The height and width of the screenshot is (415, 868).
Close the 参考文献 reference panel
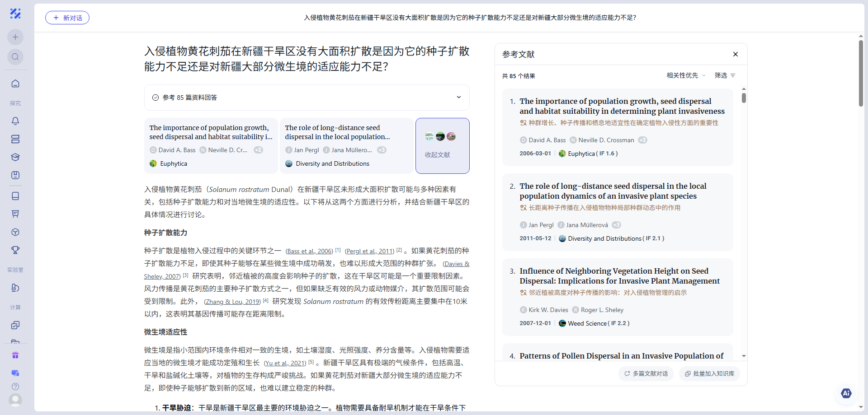pos(736,54)
